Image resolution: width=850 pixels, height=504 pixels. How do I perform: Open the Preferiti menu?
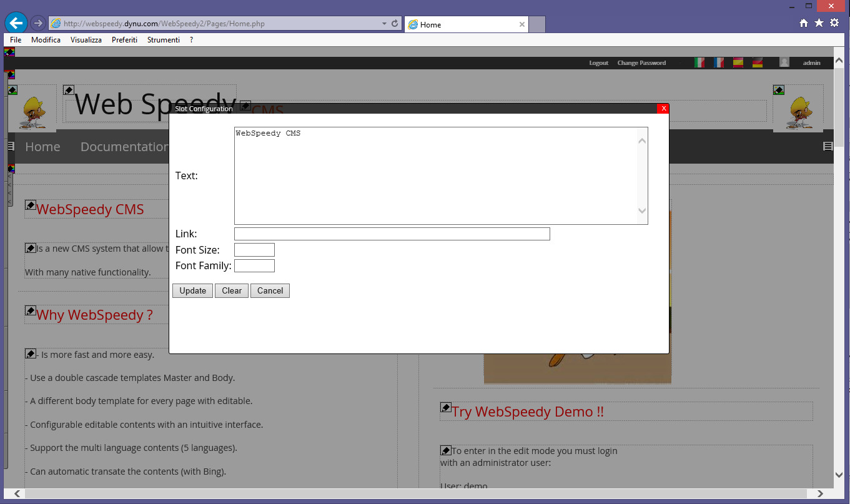click(x=124, y=40)
